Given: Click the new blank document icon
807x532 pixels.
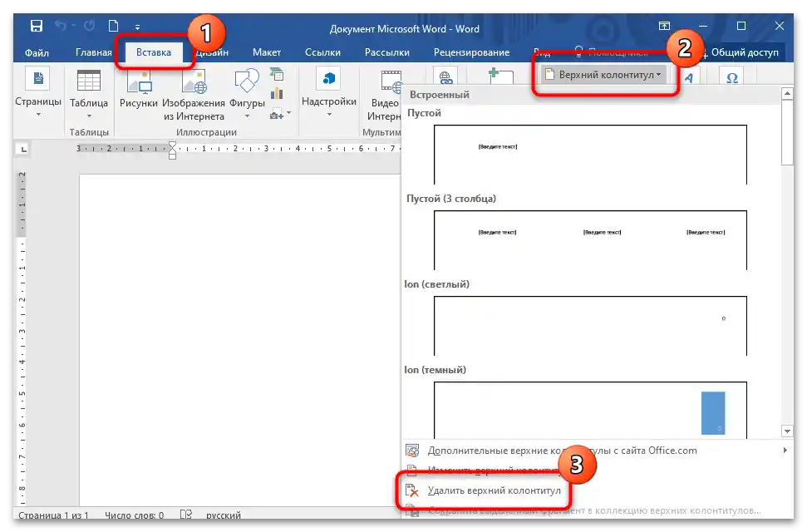Looking at the screenshot, I should click(x=113, y=27).
